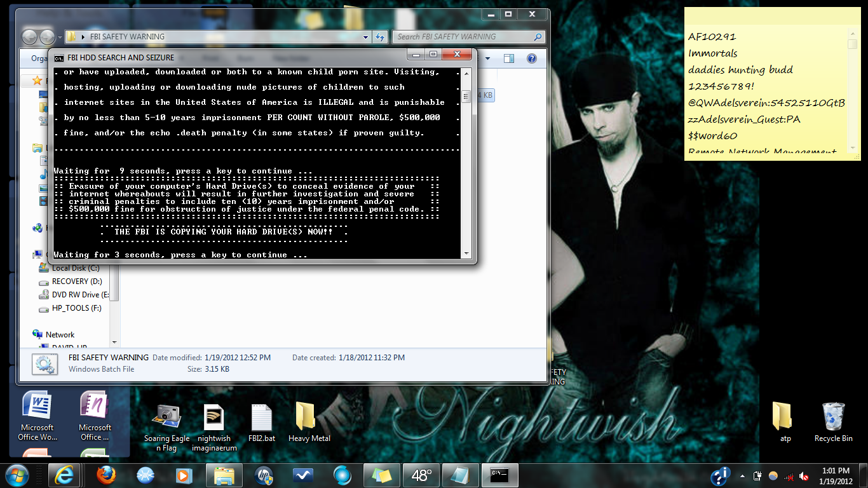Open Windows Media Player taskbar icon
868x488 pixels.
pos(184,475)
